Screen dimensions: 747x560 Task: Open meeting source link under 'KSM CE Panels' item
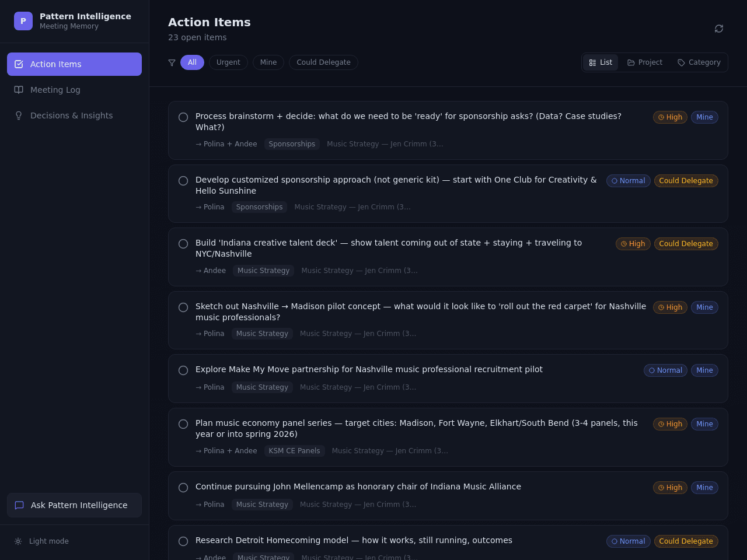390,451
